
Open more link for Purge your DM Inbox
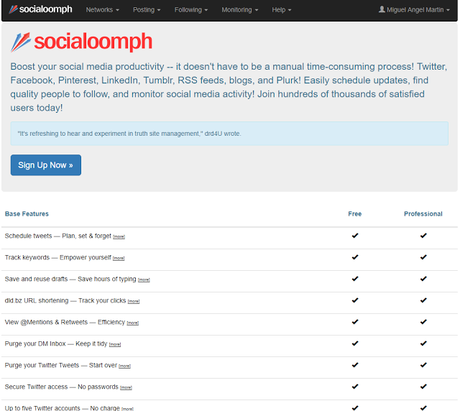tap(115, 345)
